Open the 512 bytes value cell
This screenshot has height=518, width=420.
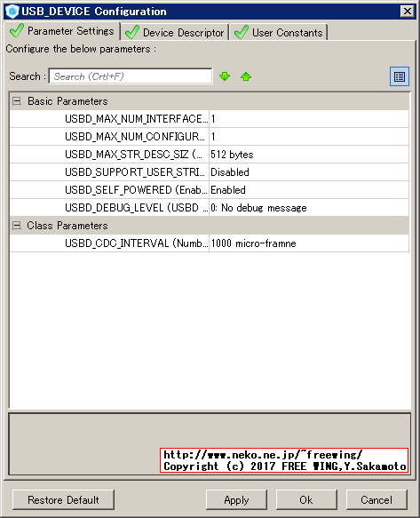click(309, 155)
